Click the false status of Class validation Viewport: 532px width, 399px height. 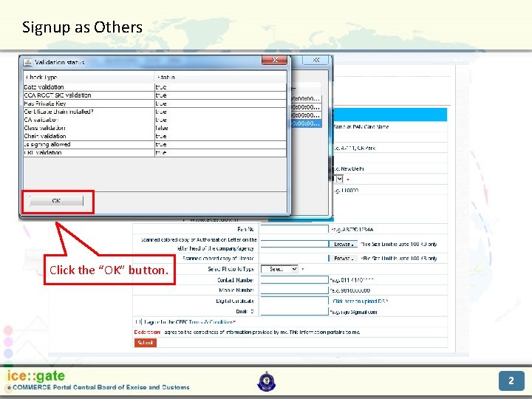[162, 128]
